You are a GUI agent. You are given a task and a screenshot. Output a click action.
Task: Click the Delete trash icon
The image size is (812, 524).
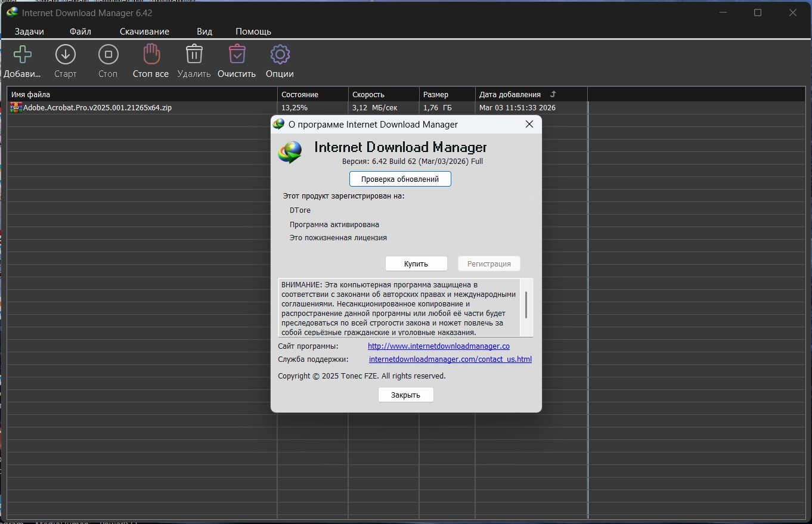click(194, 55)
